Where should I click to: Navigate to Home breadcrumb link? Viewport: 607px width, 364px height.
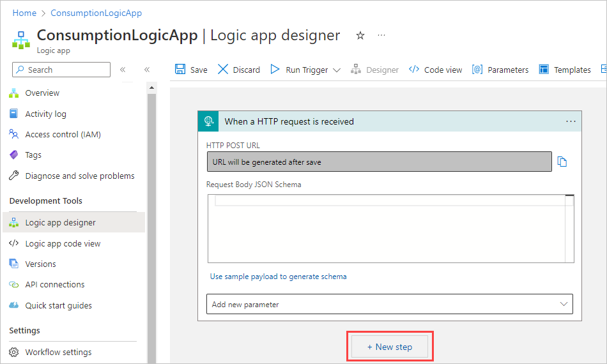24,13
